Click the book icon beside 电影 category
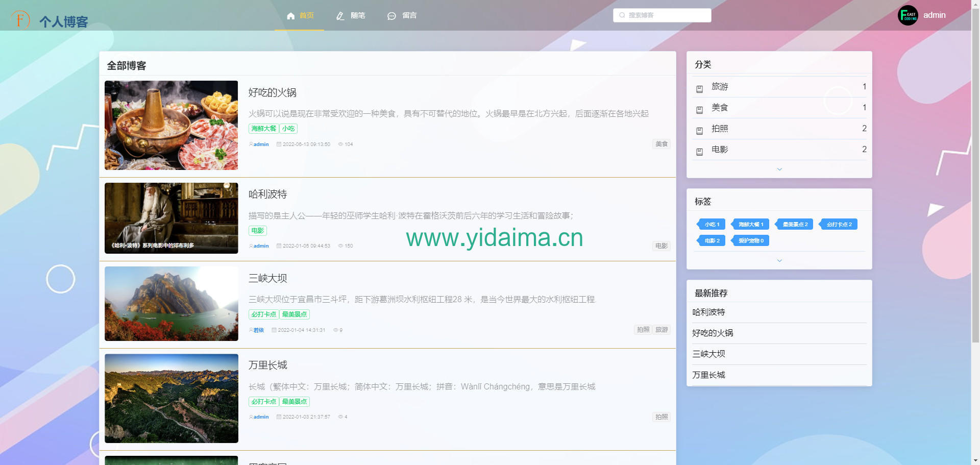The height and width of the screenshot is (465, 980). click(x=699, y=152)
